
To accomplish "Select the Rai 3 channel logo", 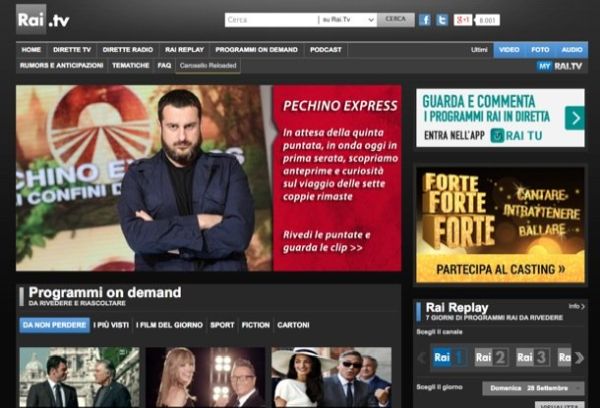I will point(533,357).
